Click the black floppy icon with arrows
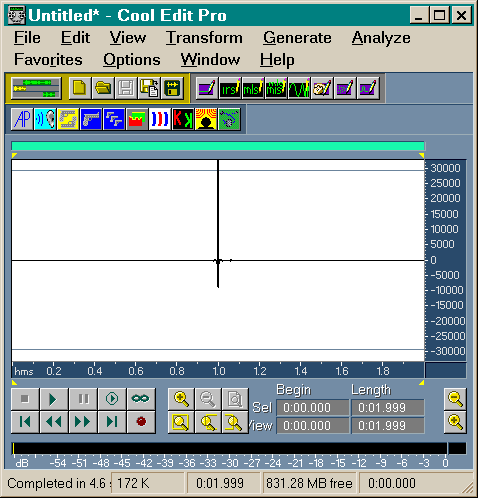 coord(172,88)
